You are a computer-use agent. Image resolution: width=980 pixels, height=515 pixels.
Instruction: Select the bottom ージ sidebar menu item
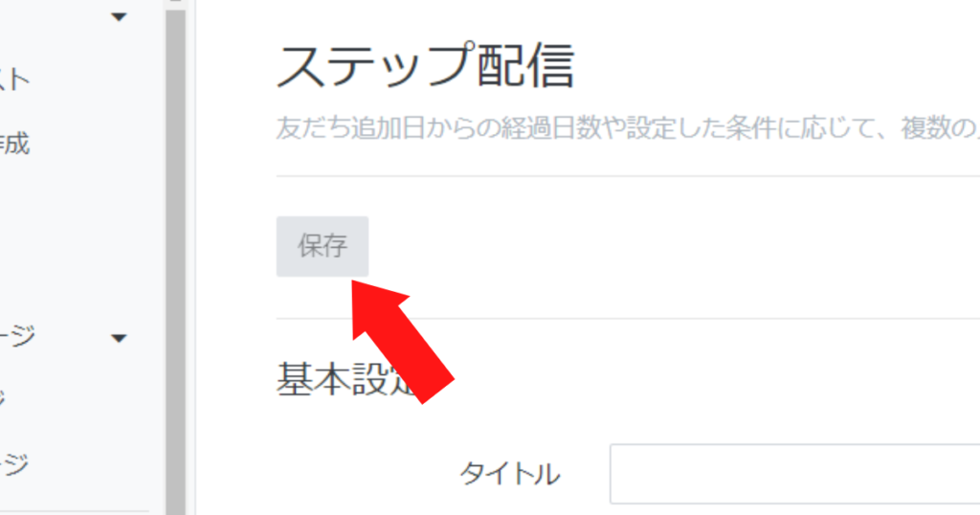(13, 463)
